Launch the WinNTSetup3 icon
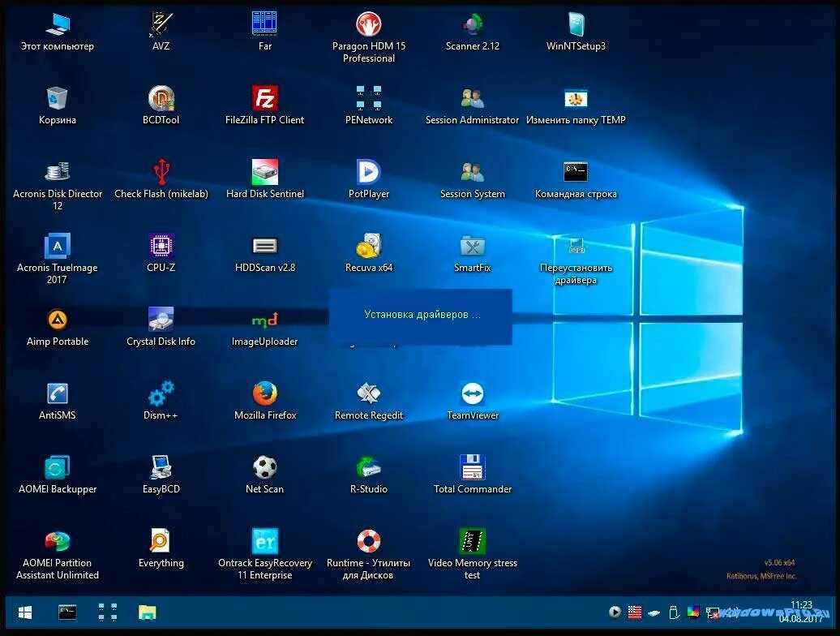This screenshot has height=636, width=840. click(x=576, y=32)
